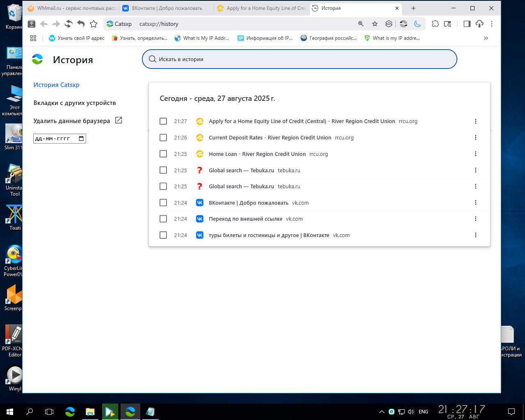The height and width of the screenshot is (420, 525).
Task: Open What Is My IP Addr... bookmark
Action: [x=202, y=38]
